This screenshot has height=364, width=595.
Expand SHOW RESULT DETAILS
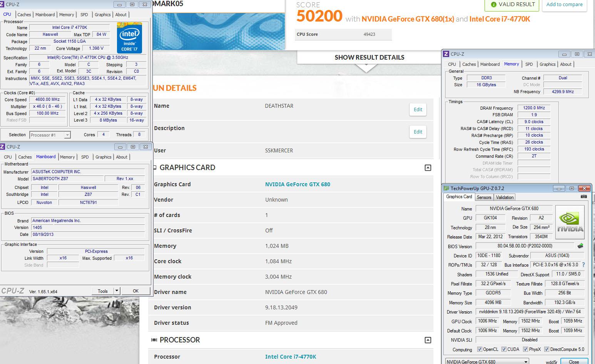369,57
